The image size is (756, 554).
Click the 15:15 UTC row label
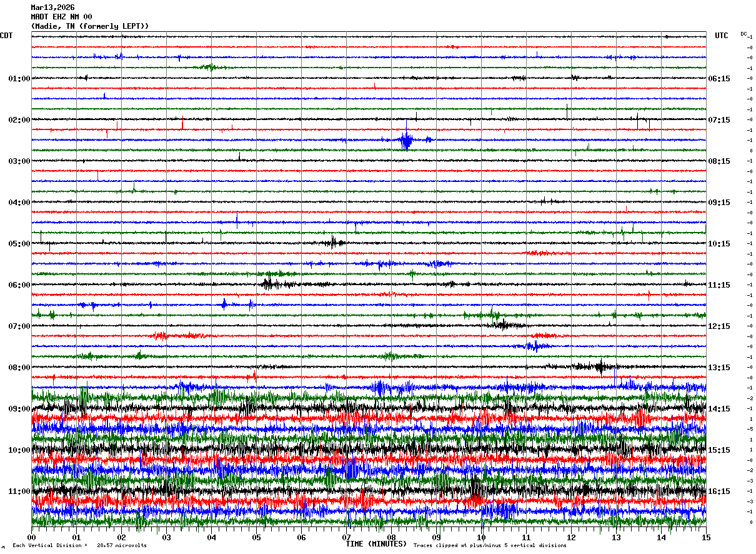[719, 450]
